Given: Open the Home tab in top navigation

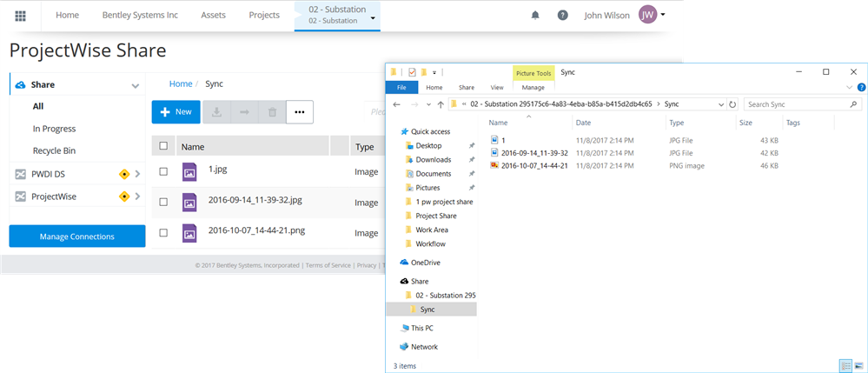Looking at the screenshot, I should point(67,15).
